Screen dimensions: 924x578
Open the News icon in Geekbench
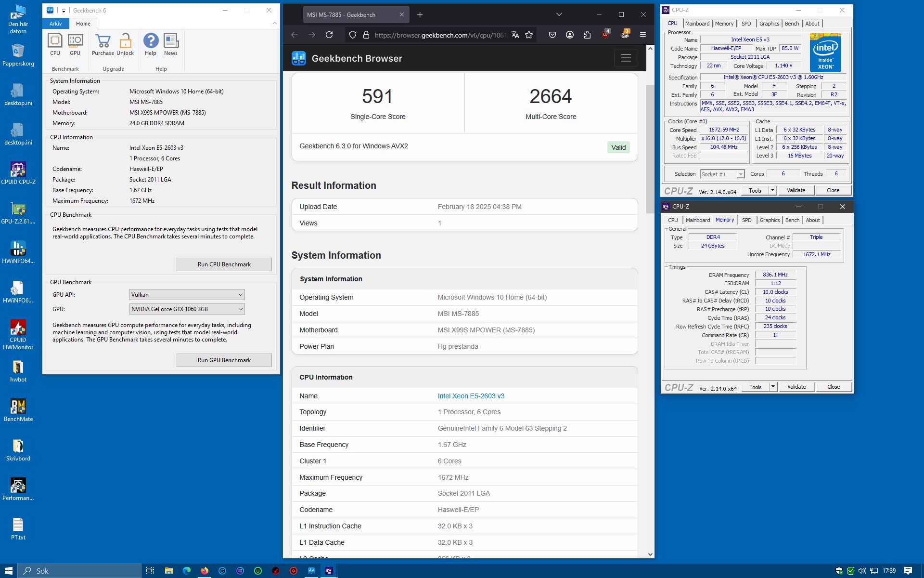(171, 45)
